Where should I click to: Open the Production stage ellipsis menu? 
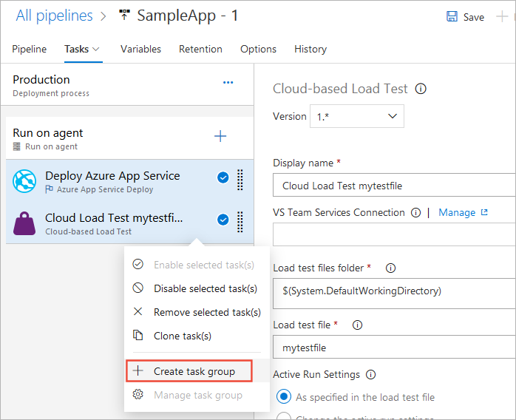click(228, 82)
